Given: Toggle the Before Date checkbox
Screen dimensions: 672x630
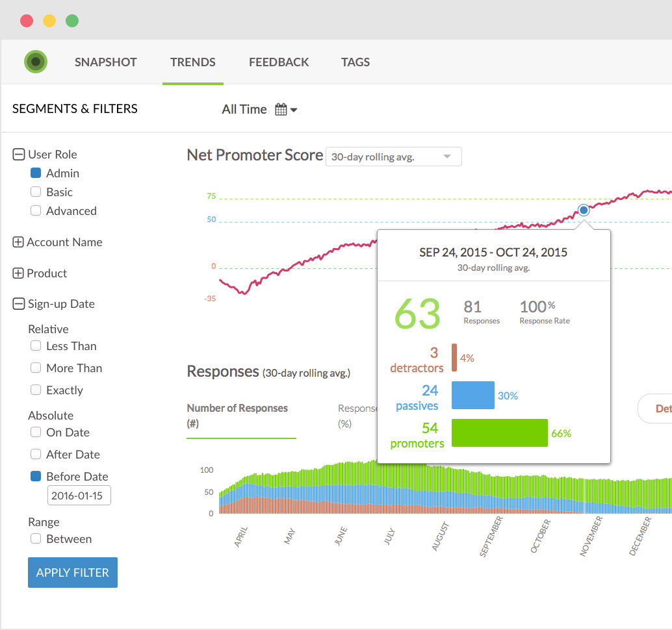Looking at the screenshot, I should pos(36,476).
